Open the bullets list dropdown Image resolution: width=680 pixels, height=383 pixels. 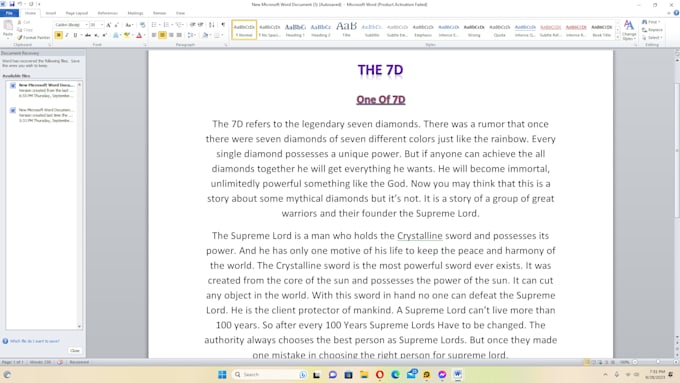pos(160,25)
